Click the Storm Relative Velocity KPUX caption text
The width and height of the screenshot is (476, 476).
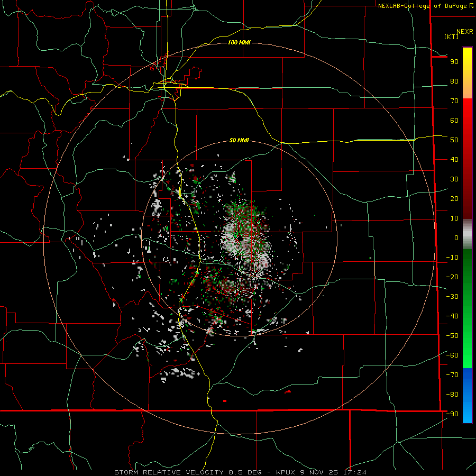pyautogui.click(x=240, y=472)
